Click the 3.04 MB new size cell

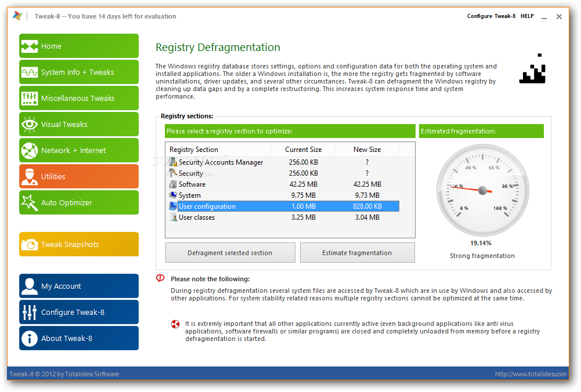coord(367,217)
